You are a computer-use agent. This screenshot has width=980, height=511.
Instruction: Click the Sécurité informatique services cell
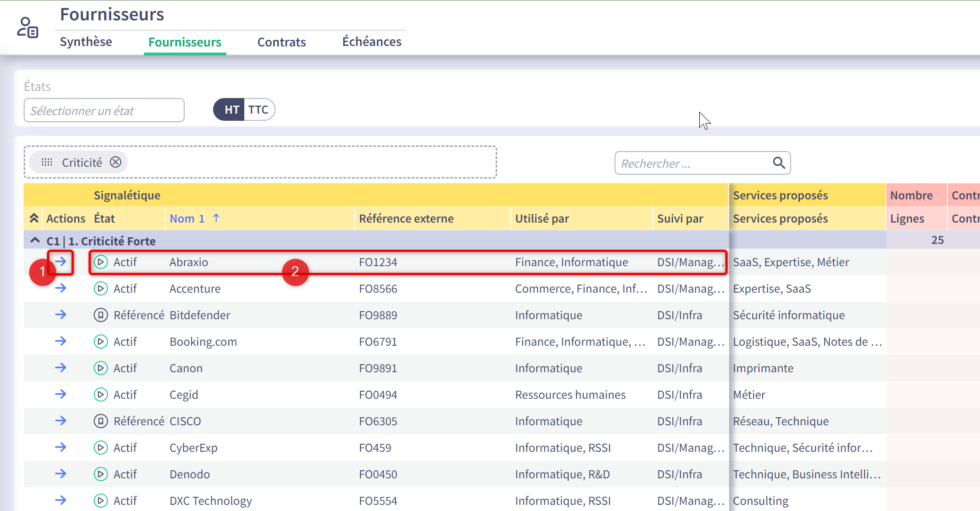789,315
